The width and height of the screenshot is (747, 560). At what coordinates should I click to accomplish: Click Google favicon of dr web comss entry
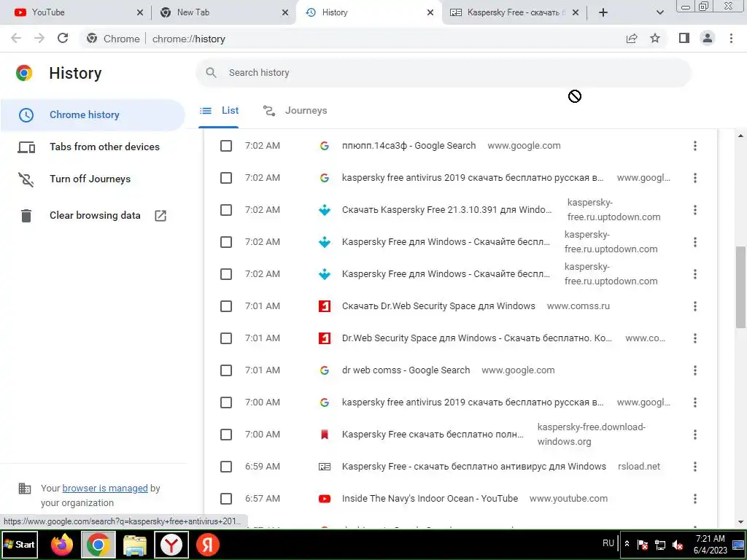(x=325, y=370)
